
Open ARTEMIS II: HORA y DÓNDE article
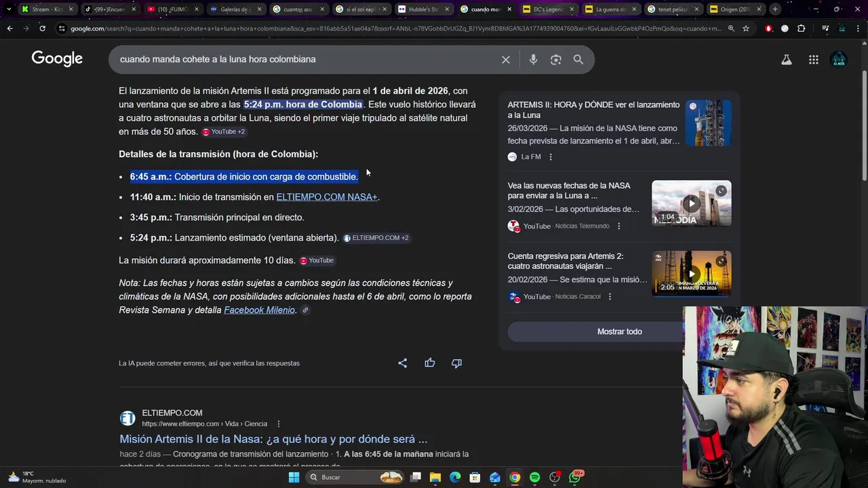[593, 110]
